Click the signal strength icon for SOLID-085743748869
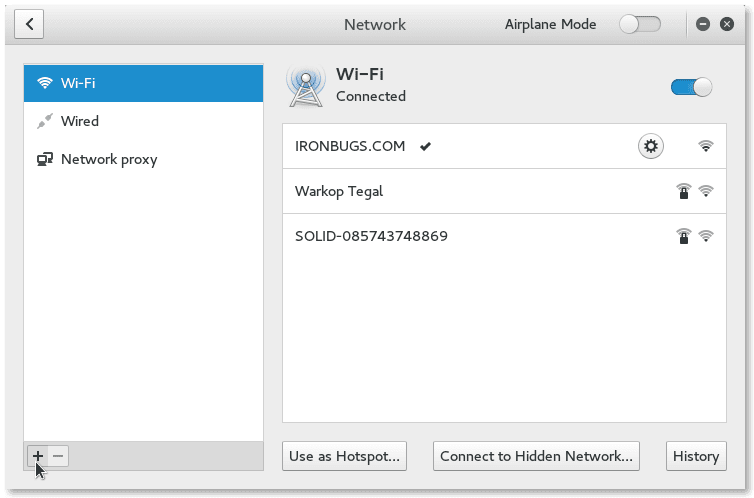 point(705,236)
